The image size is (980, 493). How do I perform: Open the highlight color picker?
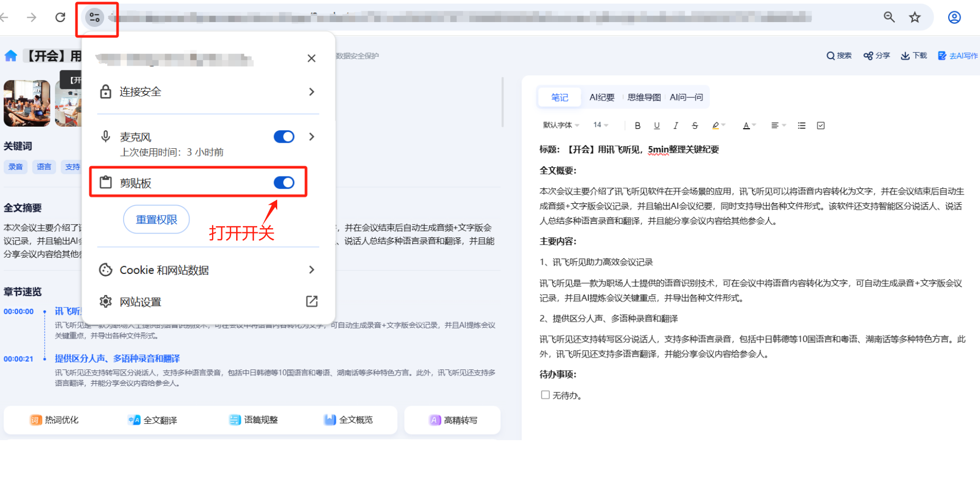coord(718,126)
